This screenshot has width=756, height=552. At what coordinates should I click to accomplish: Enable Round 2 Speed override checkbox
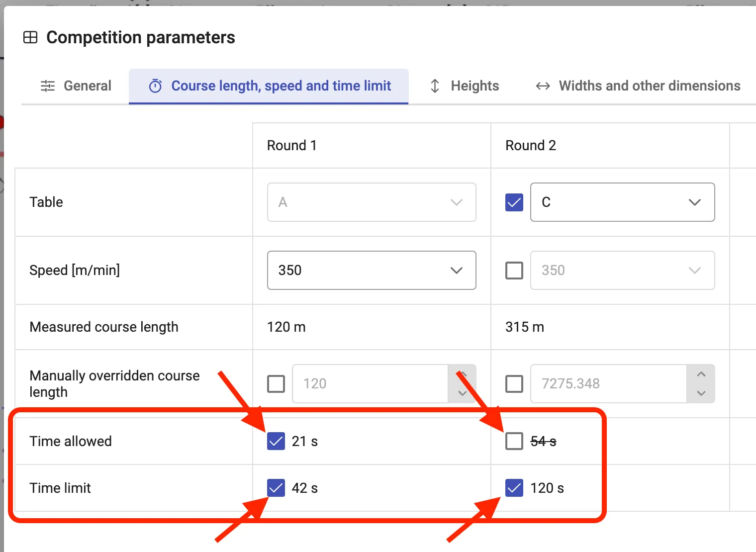point(514,271)
